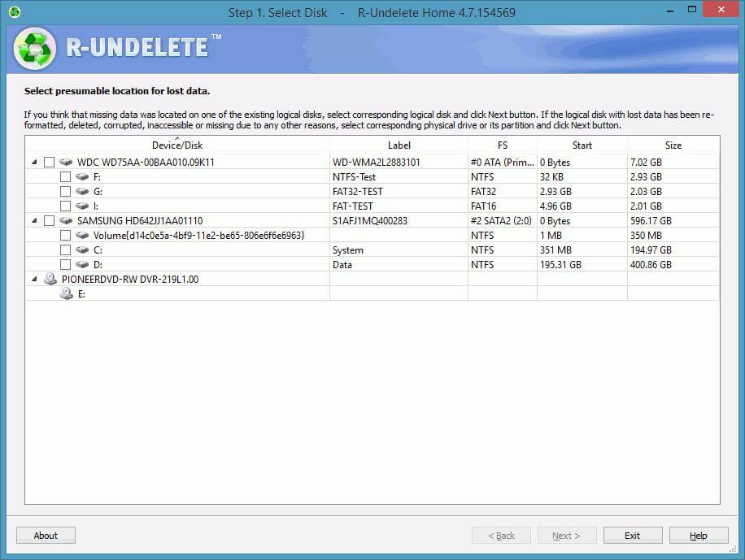Image resolution: width=745 pixels, height=560 pixels.
Task: Check the WDC WD75AA disk checkbox
Action: tap(49, 163)
